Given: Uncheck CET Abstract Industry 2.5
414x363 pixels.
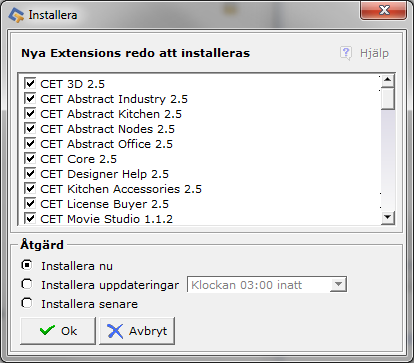Looking at the screenshot, I should point(30,98).
